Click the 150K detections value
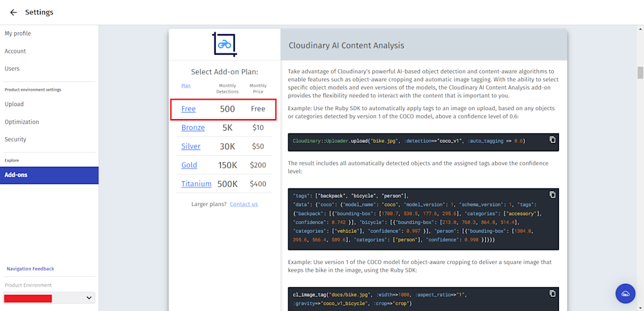644x311 pixels. coord(227,165)
